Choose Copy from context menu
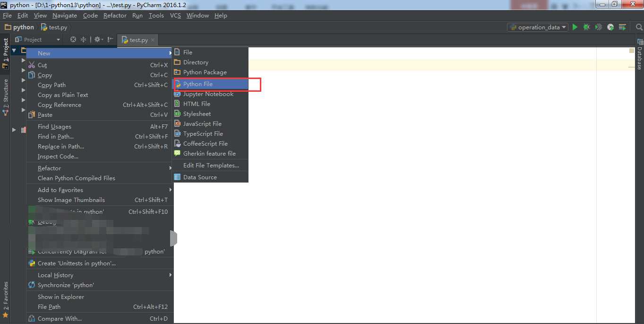This screenshot has height=324, width=644. click(x=100, y=75)
